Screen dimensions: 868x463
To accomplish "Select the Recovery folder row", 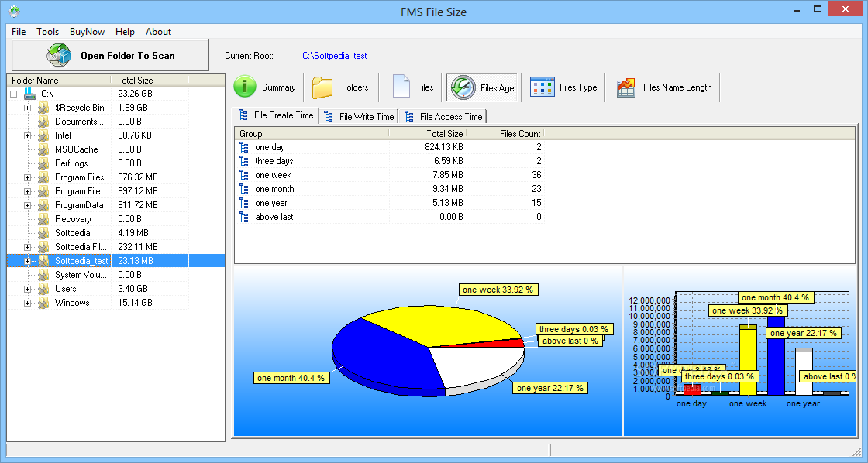I will click(x=98, y=219).
